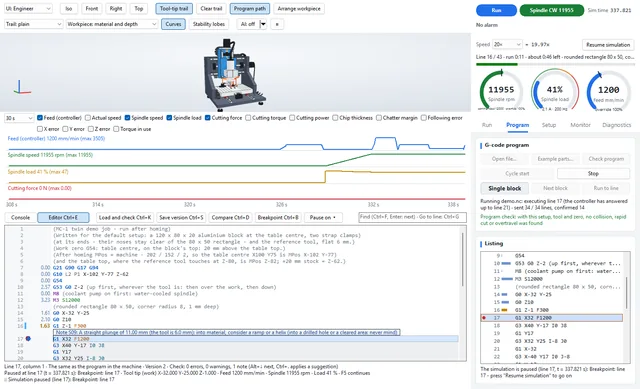Switch to the Monitor tab
Image resolution: width=640 pixels, height=389 pixels.
click(580, 125)
